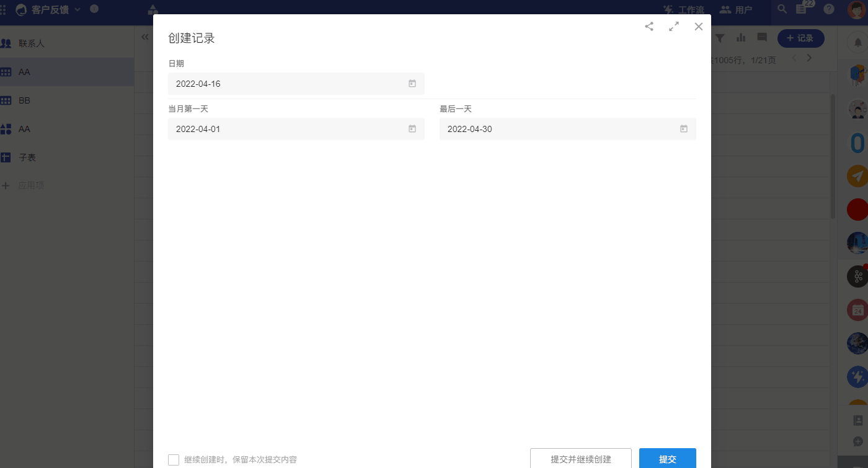This screenshot has width=868, height=468.
Task: Open calendar picker for 最后一天 field
Action: 684,129
